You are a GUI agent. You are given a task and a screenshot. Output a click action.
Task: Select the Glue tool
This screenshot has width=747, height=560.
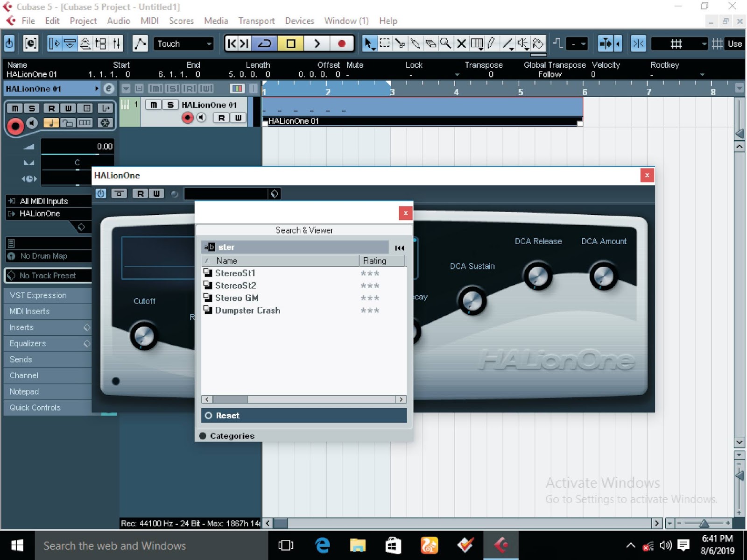(415, 43)
